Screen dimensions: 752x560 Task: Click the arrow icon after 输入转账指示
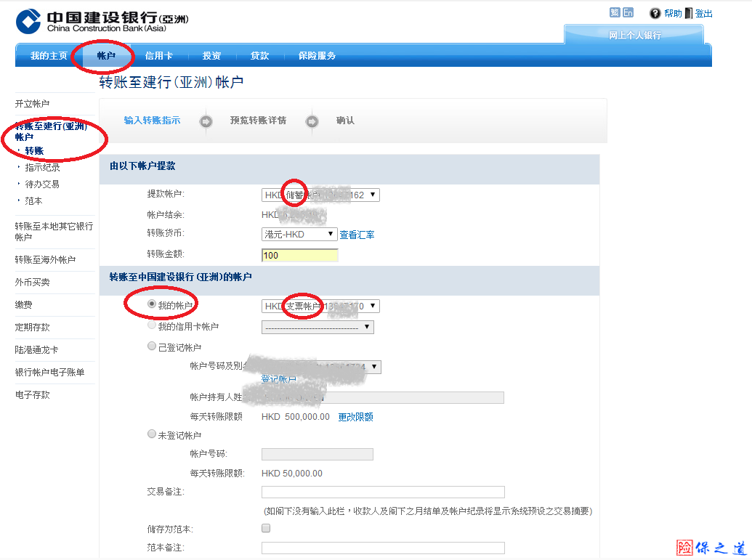[206, 121]
